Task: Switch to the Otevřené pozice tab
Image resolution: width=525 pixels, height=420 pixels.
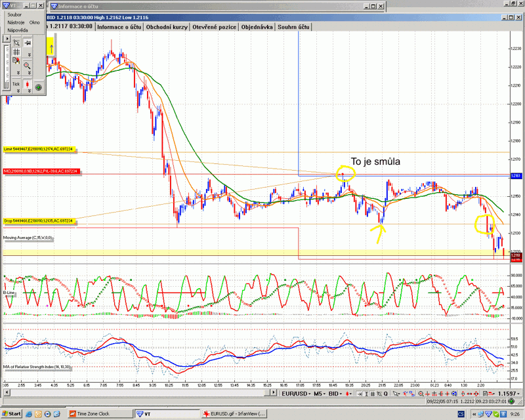Action: pos(214,27)
